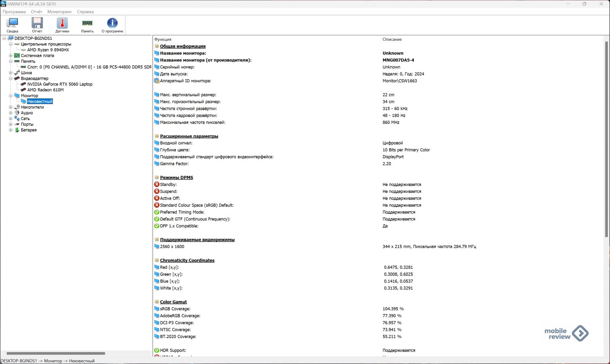610x364 pixels.
Task: Open the Мониторинг menu
Action: click(x=59, y=12)
